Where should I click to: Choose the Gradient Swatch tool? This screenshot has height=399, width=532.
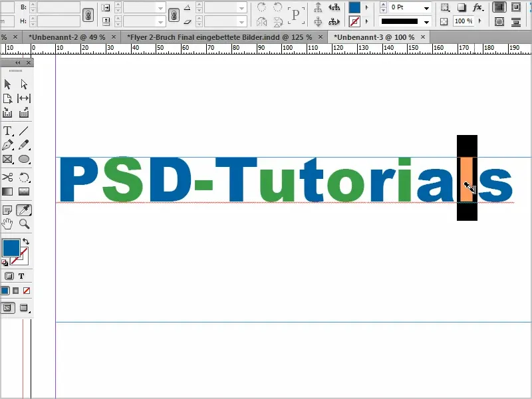7,192
